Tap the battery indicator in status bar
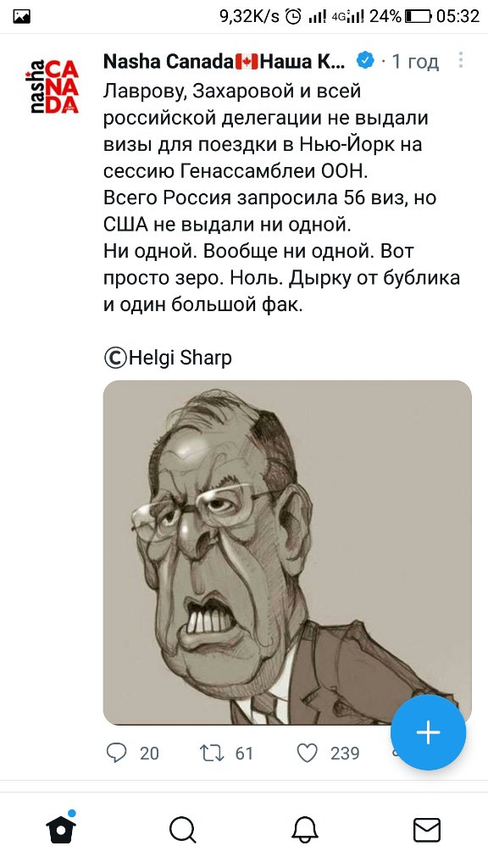Image resolution: width=488 pixels, height=868 pixels. pyautogui.click(x=418, y=17)
